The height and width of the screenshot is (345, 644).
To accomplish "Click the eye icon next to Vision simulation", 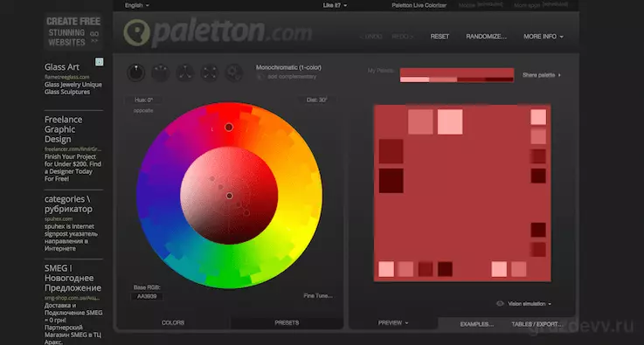I will point(500,304).
